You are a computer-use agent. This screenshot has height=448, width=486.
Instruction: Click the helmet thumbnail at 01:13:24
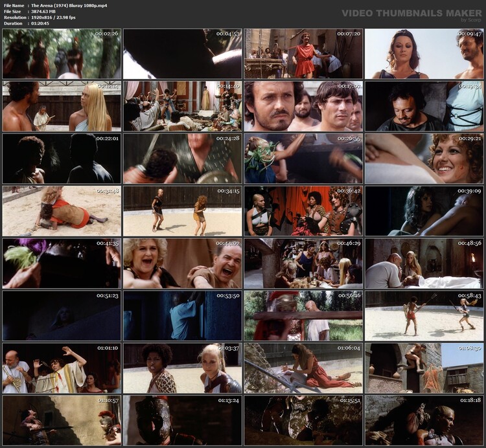click(x=182, y=421)
